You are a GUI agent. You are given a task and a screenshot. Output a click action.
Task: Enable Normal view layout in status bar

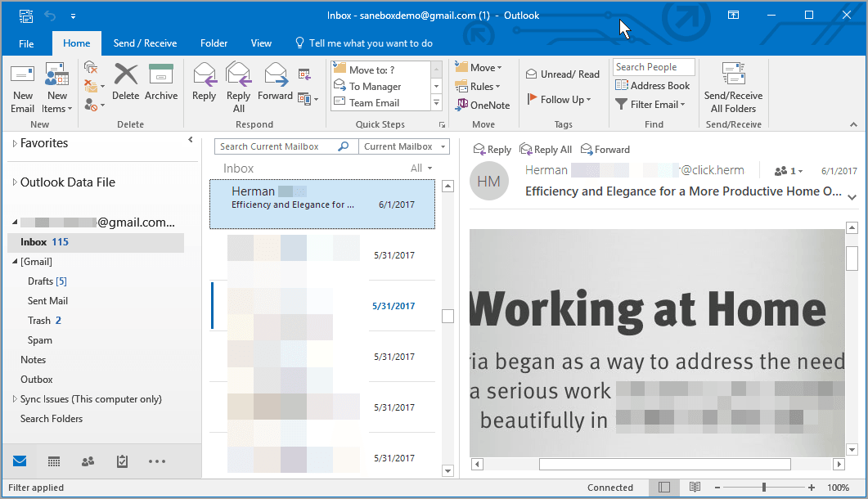(663, 488)
